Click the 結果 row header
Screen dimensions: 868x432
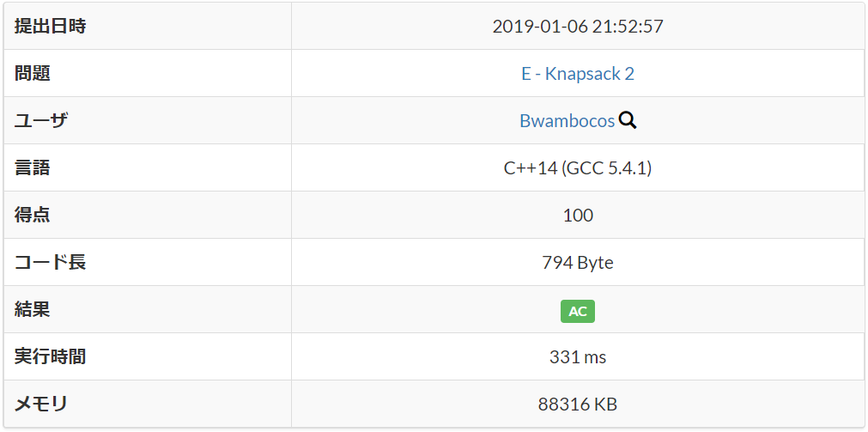33,310
